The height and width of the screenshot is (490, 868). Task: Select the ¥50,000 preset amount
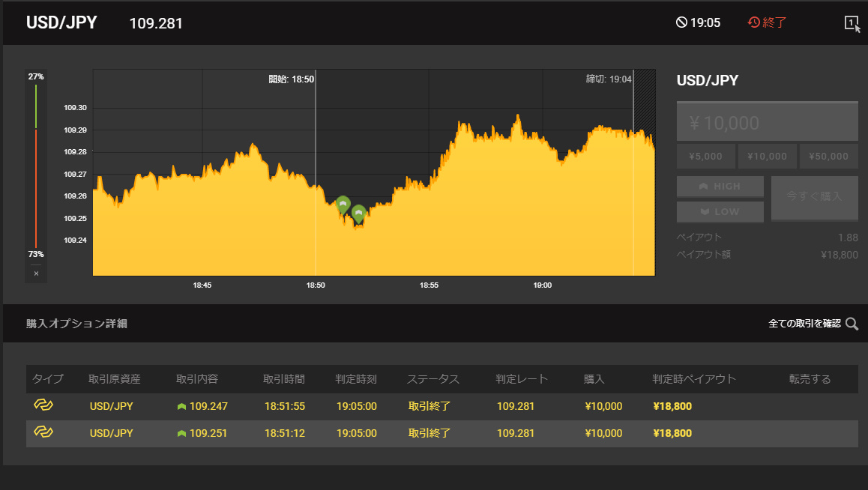[x=829, y=157]
